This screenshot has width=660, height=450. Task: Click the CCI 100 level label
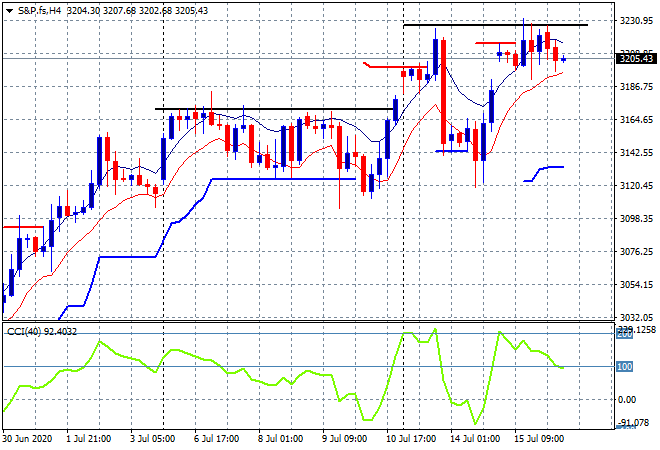tap(624, 367)
